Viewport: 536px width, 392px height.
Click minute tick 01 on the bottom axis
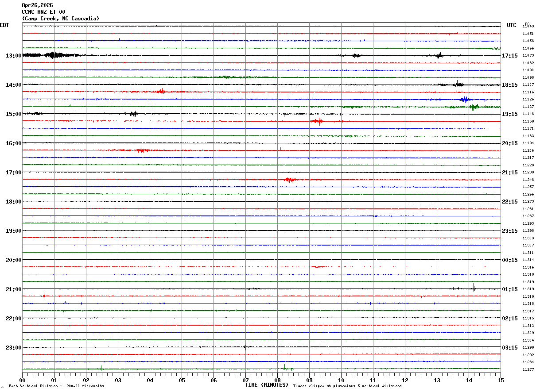(54, 380)
